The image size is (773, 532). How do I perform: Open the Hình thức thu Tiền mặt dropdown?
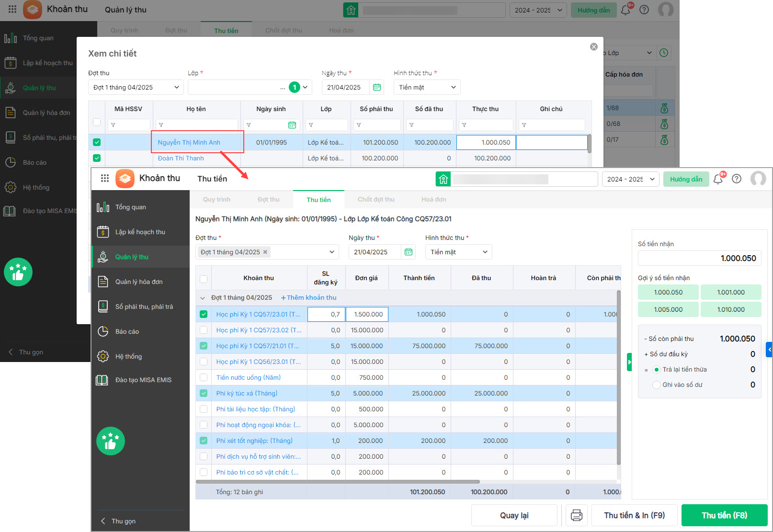[x=458, y=252]
